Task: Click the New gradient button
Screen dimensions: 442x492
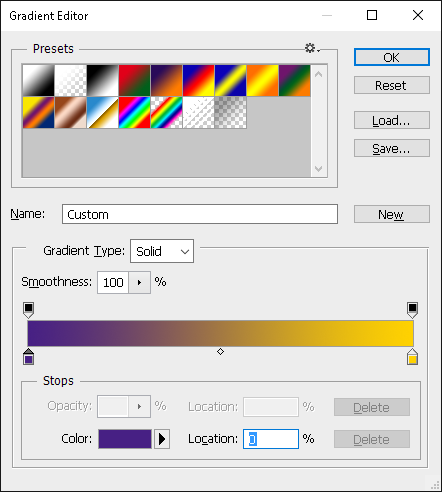Action: (392, 214)
